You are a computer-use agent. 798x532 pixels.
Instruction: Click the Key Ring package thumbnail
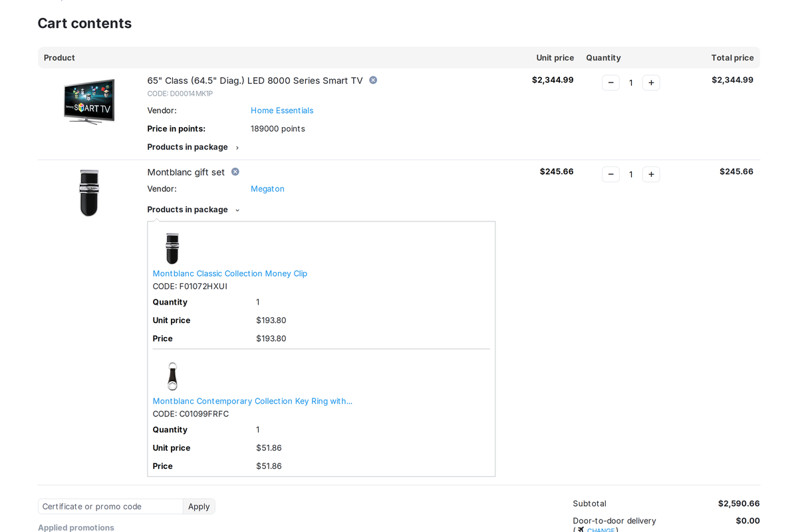coord(172,376)
